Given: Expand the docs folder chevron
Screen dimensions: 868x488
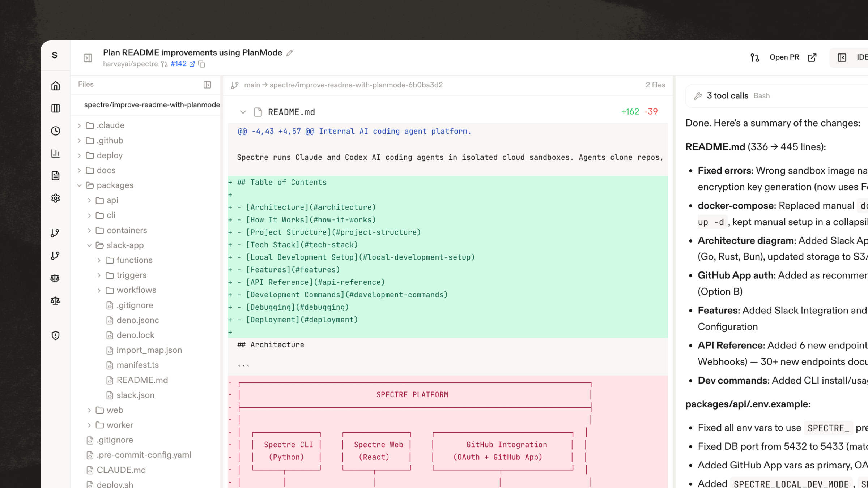Looking at the screenshot, I should (x=79, y=170).
